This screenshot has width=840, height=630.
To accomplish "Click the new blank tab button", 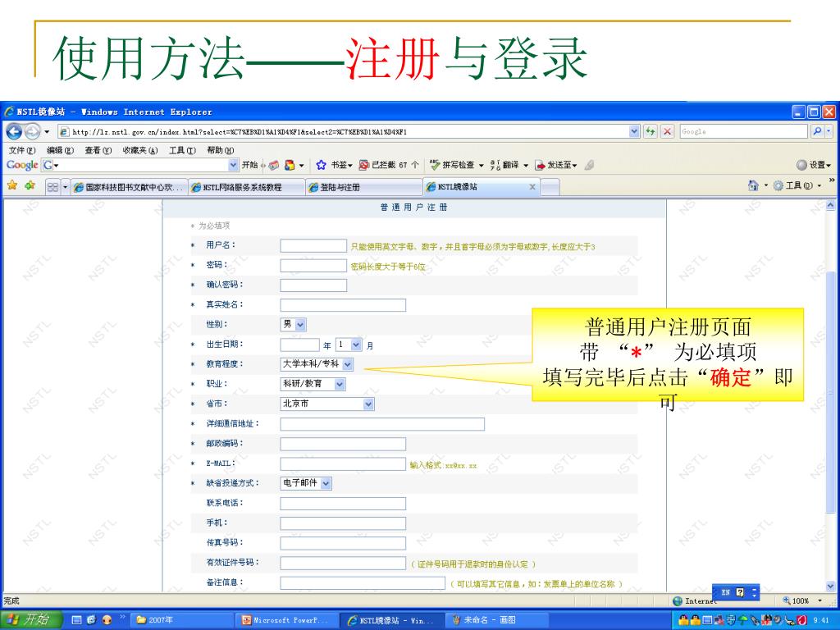I will (x=550, y=187).
